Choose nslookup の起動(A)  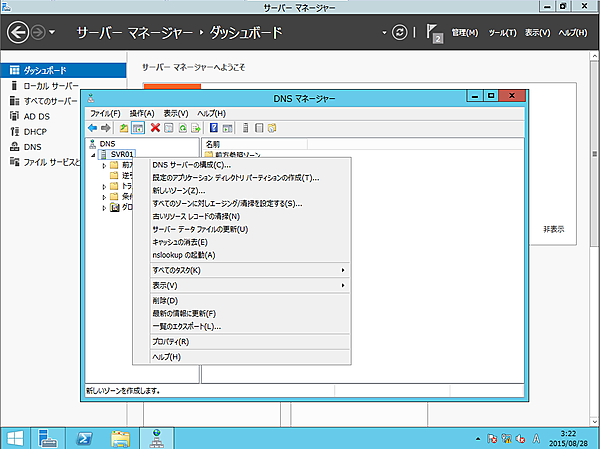point(250,255)
